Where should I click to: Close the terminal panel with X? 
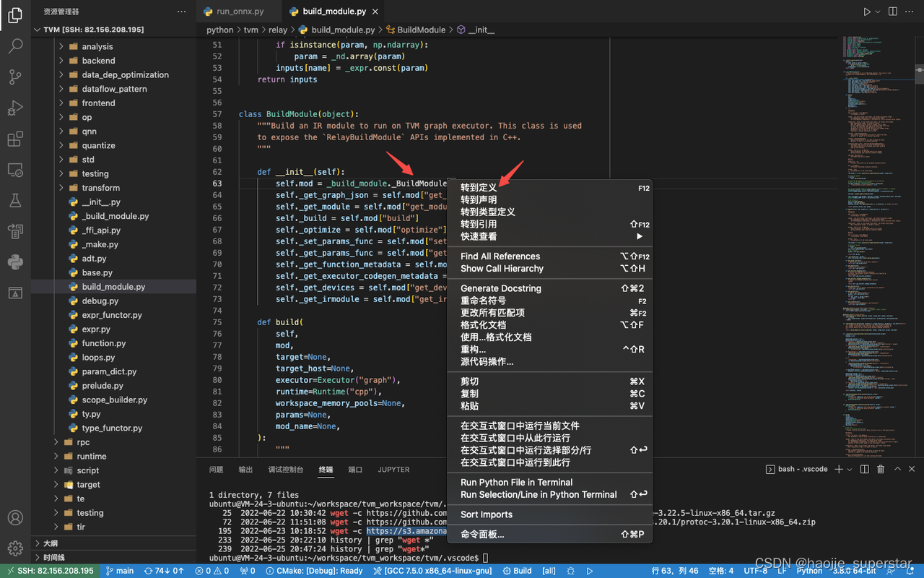click(913, 469)
